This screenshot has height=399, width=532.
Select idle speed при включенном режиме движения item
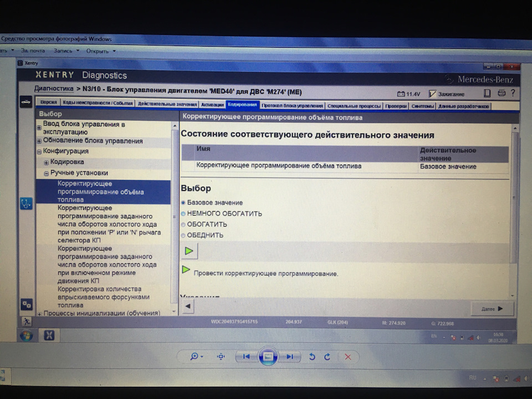[103, 265]
